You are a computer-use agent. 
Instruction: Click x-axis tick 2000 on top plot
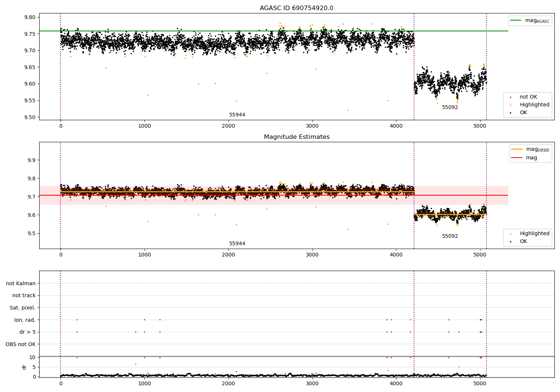[x=228, y=126]
